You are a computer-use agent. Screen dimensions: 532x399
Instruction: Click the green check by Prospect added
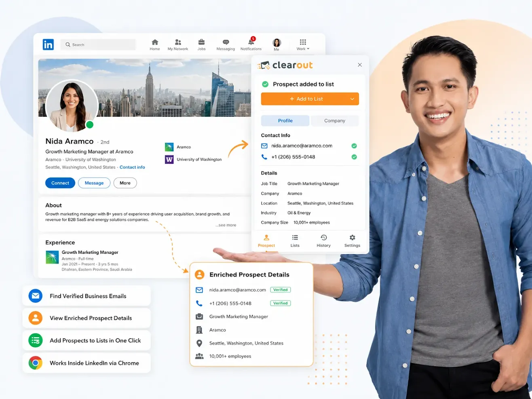(265, 84)
